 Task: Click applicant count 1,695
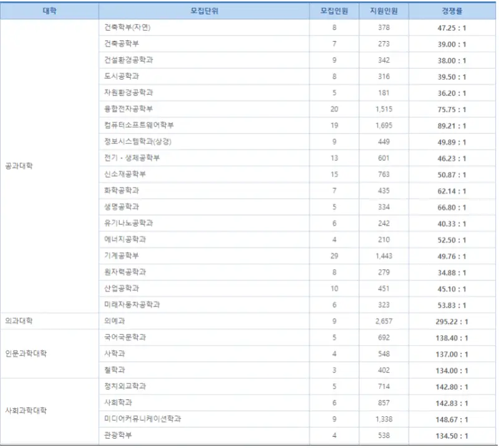[384, 125]
